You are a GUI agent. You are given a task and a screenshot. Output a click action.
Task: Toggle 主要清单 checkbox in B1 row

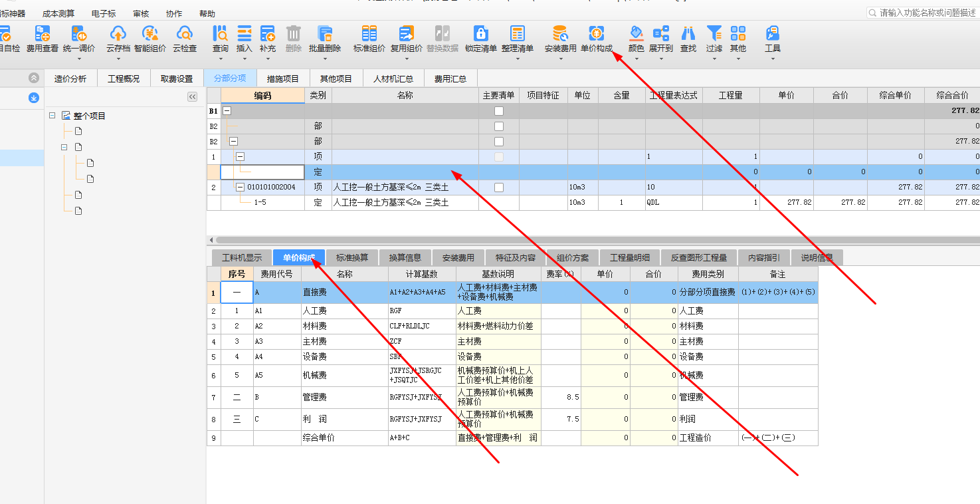coord(499,111)
